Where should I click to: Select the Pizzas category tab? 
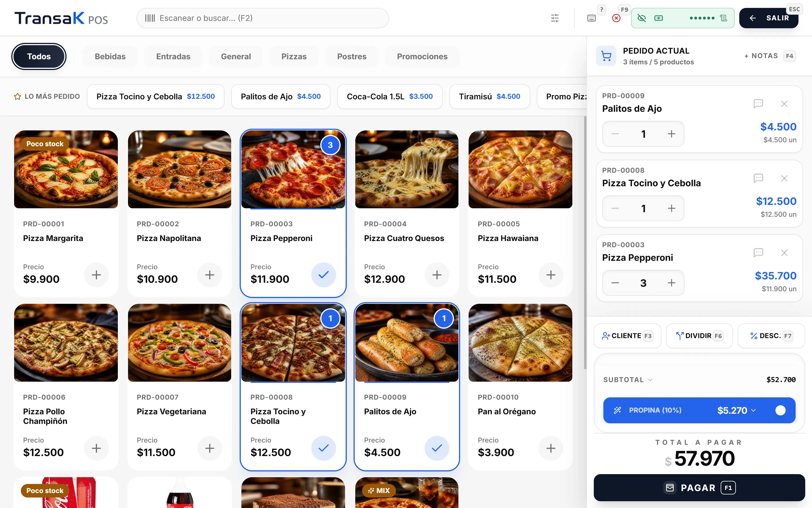(294, 56)
